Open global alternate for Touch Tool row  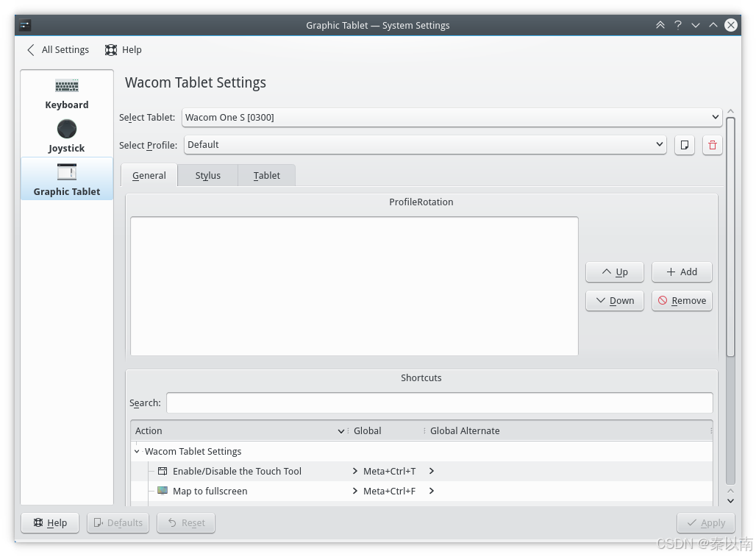[432, 471]
